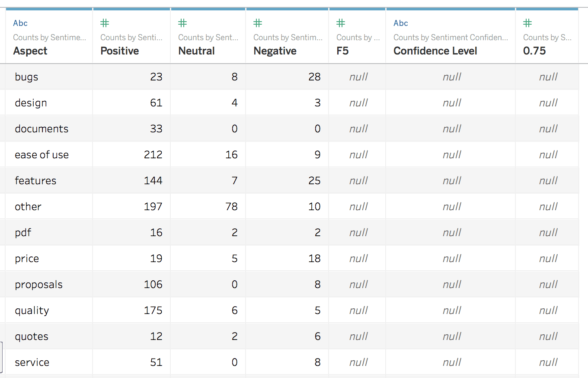
Task: Click the Confidence Level null cell for service
Action: [451, 362]
